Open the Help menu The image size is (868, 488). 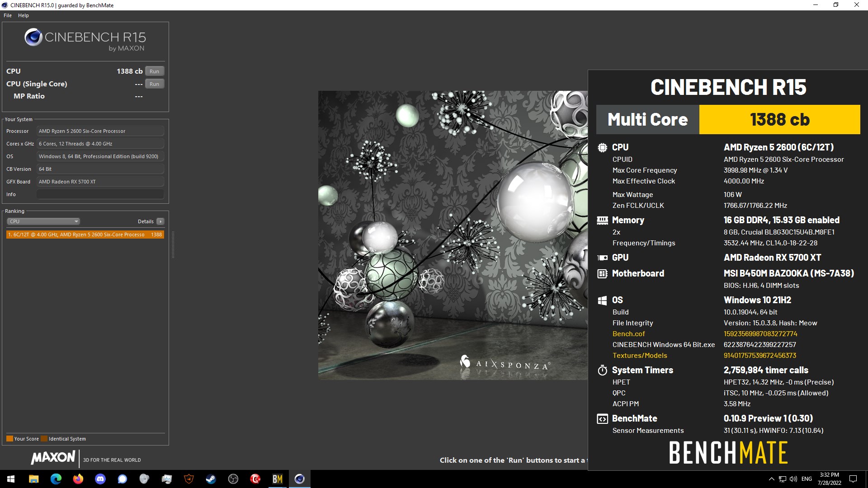coord(24,15)
